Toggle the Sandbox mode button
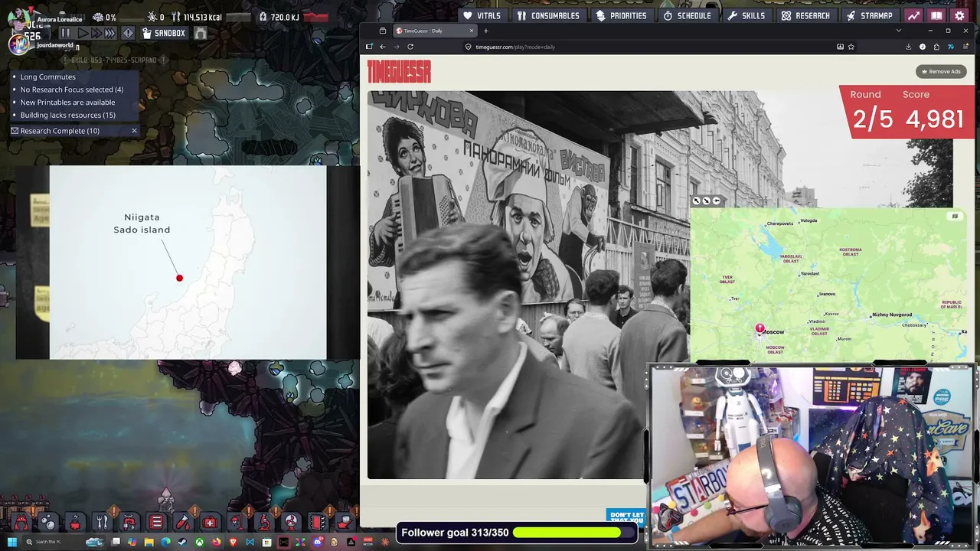The image size is (980, 551). click(164, 33)
